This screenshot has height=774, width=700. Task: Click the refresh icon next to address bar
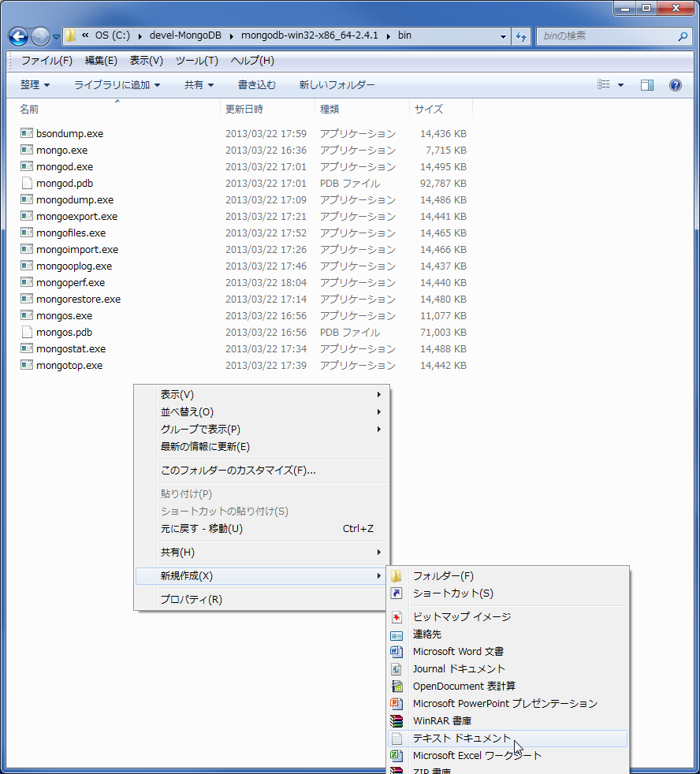click(x=521, y=36)
